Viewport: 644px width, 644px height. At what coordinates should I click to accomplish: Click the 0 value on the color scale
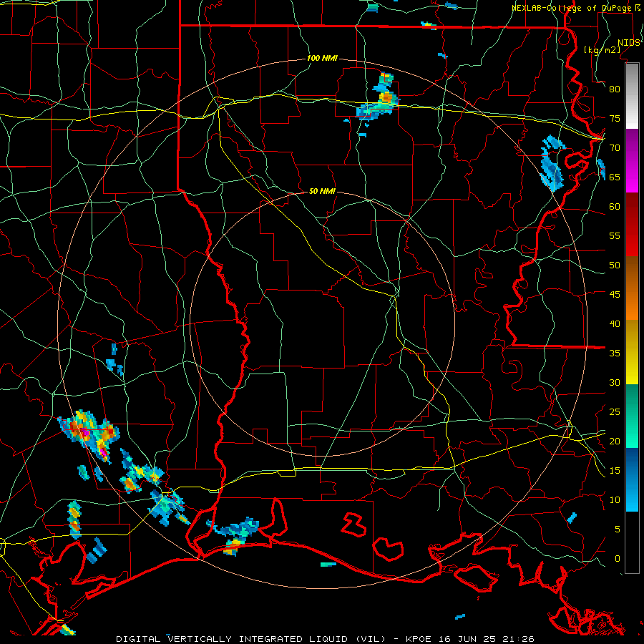click(618, 559)
